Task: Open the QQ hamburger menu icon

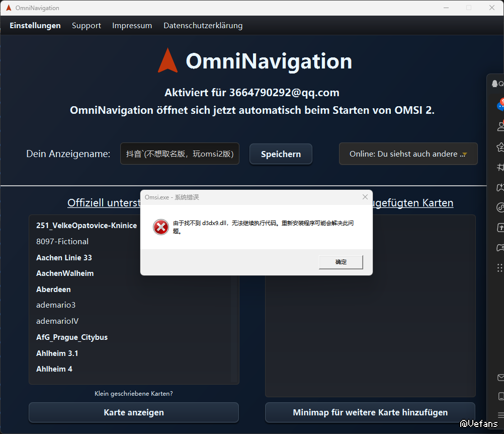Action: tap(500, 415)
